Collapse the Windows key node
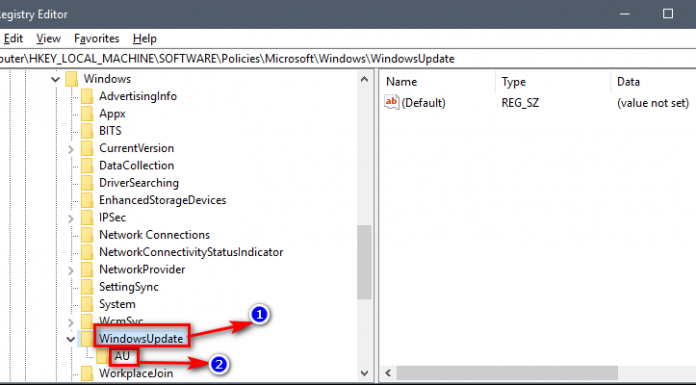Image resolution: width=696 pixels, height=385 pixels. (55, 79)
